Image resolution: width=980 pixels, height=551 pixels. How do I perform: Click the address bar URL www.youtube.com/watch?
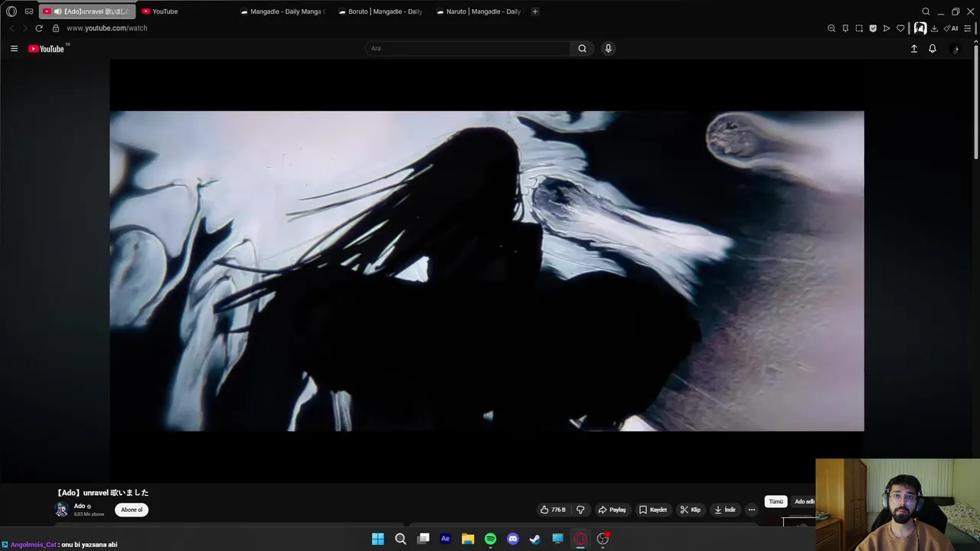tap(107, 28)
